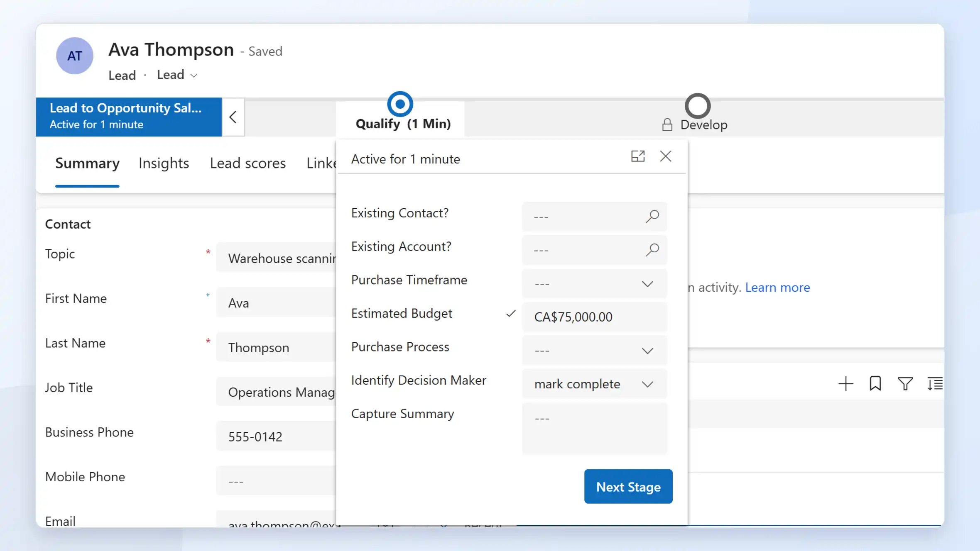
Task: Switch to the Summary tab
Action: [87, 163]
